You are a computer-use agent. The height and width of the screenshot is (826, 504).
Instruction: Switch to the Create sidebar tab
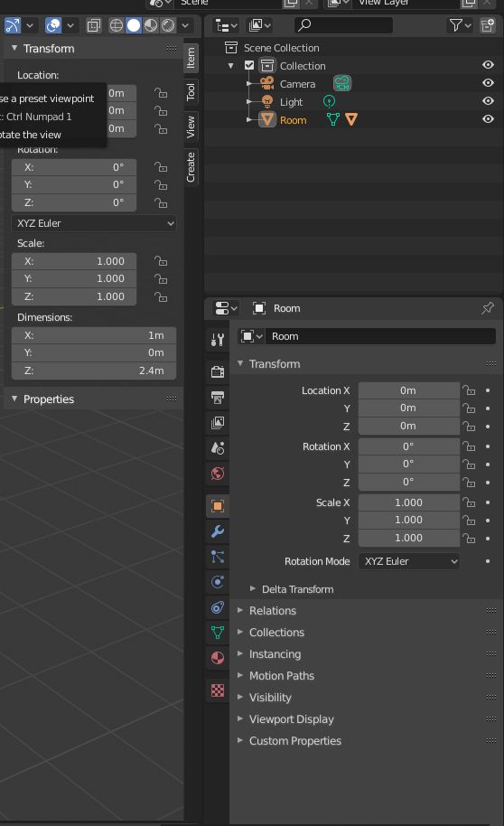(191, 166)
